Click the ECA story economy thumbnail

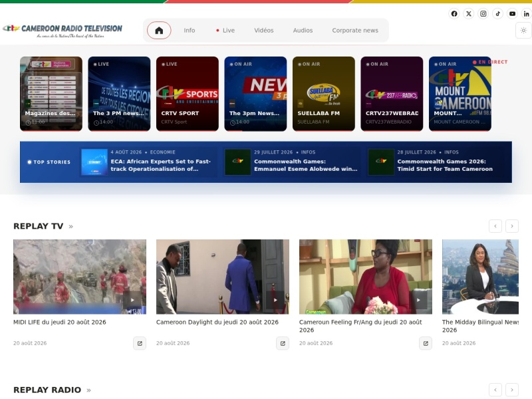tap(94, 162)
